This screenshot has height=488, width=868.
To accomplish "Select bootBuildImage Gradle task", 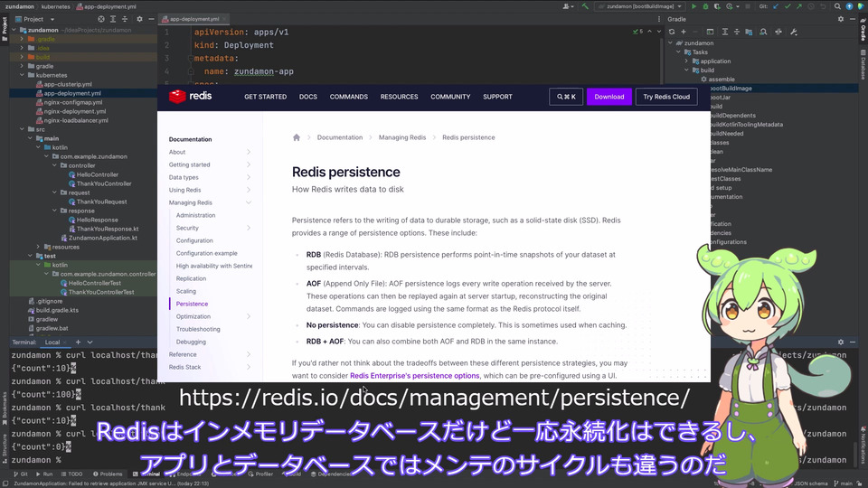I will pos(731,88).
